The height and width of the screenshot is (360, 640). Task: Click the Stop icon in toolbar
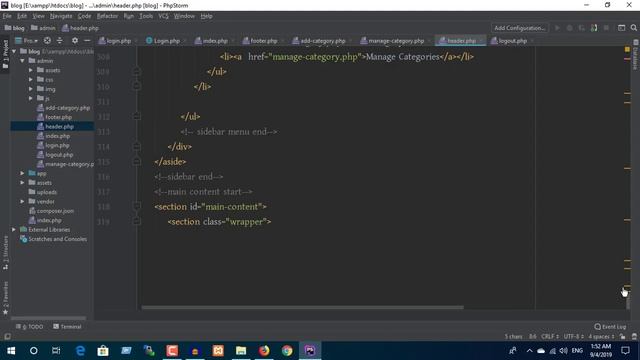click(x=607, y=28)
